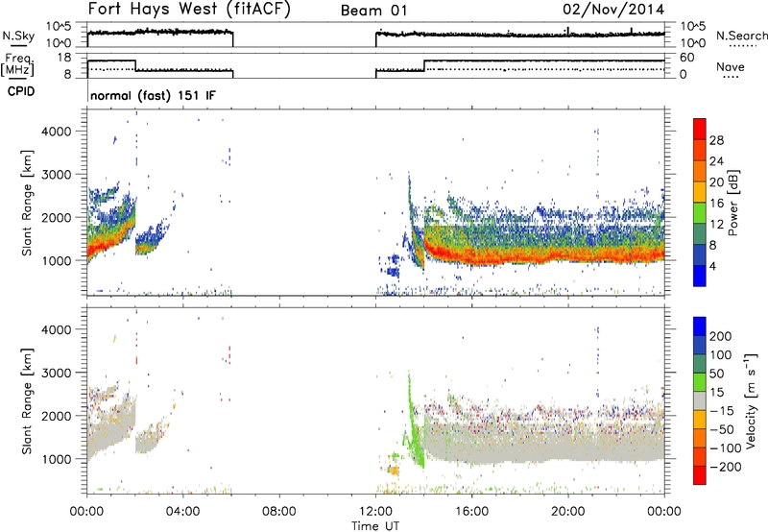Click the '-100' label on the Velocity colorbar
The height and width of the screenshot is (532, 768).
726,448
